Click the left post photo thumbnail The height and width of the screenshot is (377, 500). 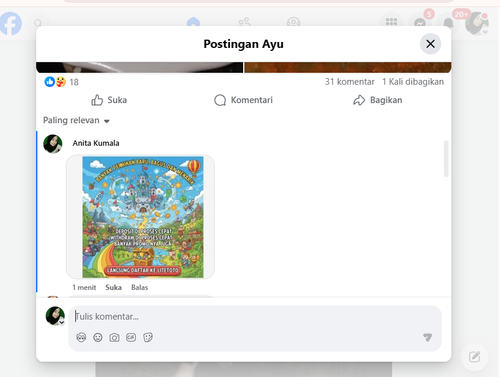(139, 67)
